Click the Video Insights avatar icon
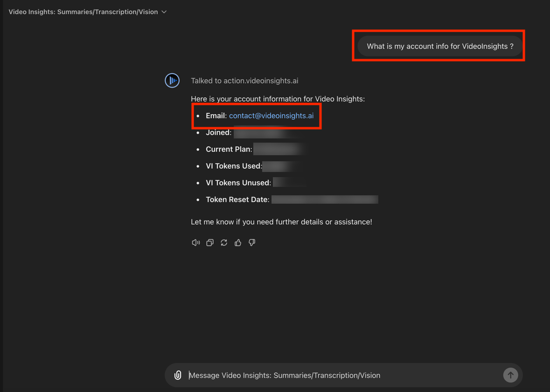Viewport: 550px width, 392px height. point(172,81)
